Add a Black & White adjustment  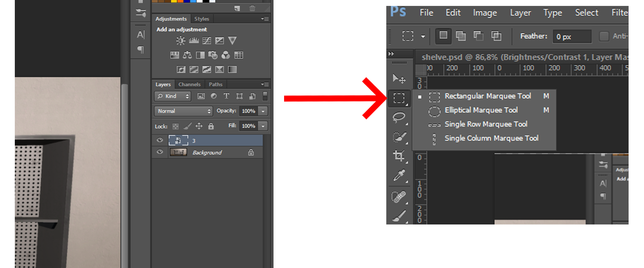[200, 55]
